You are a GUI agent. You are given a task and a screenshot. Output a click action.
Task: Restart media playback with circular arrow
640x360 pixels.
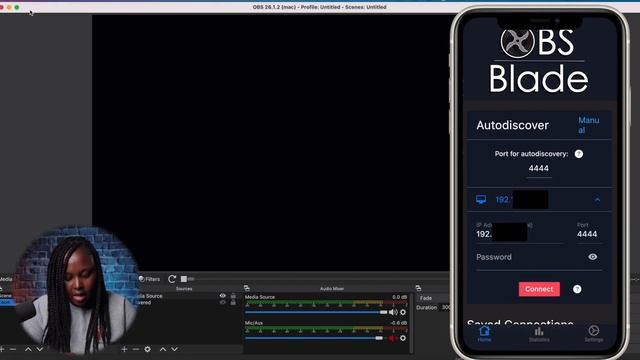[172, 279]
